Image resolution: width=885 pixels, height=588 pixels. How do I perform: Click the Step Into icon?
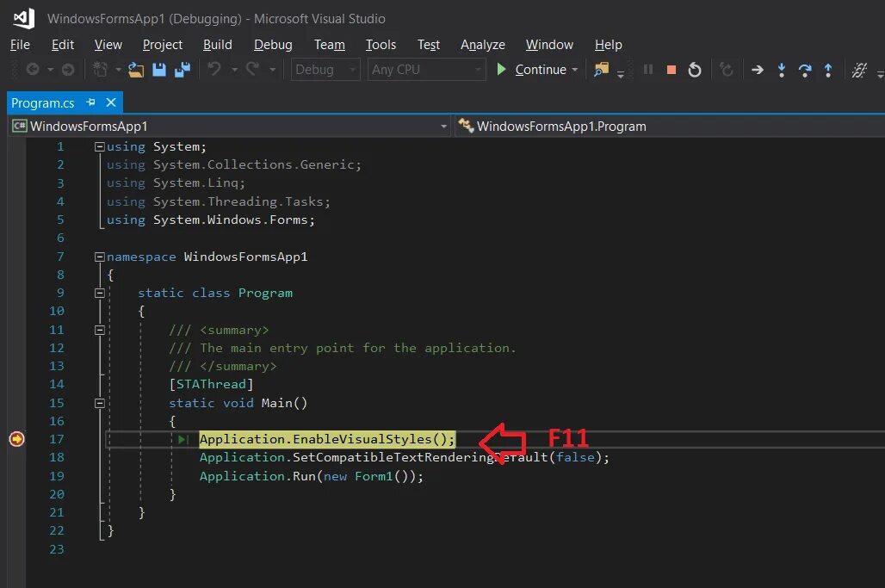pos(781,70)
